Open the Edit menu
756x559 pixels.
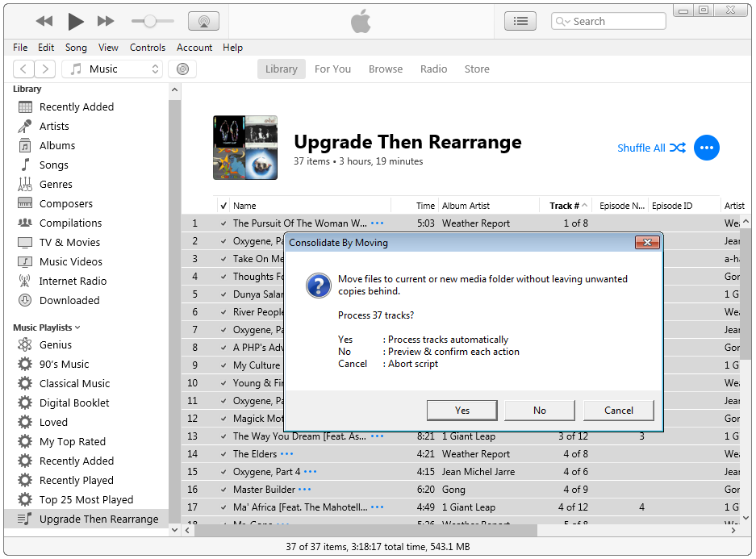46,48
